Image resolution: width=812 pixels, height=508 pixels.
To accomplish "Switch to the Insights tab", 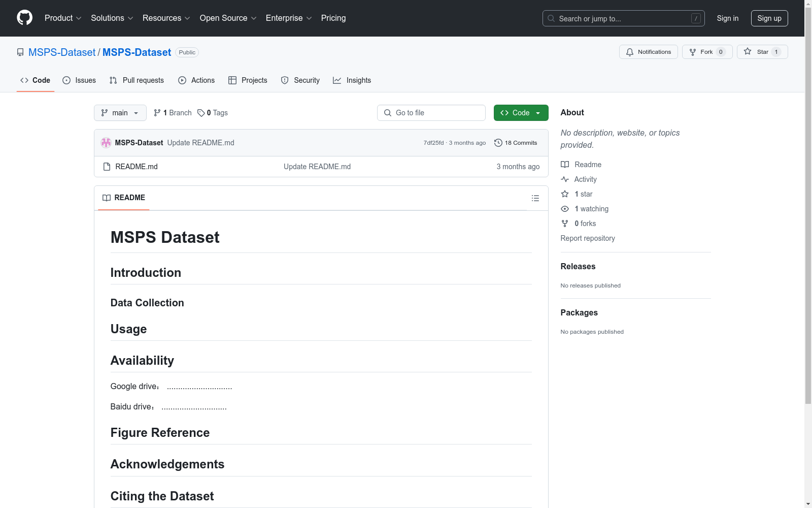I will pos(352,80).
